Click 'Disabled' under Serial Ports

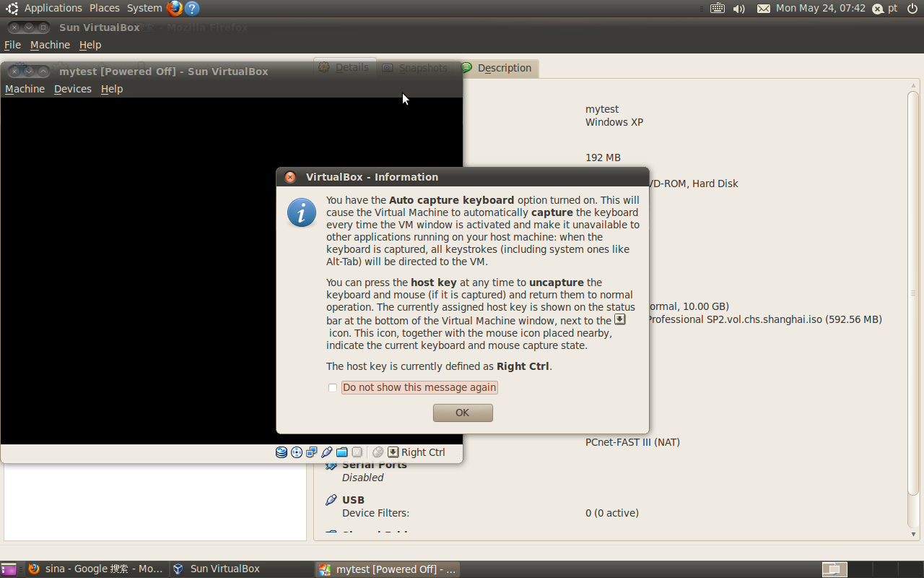(x=363, y=478)
